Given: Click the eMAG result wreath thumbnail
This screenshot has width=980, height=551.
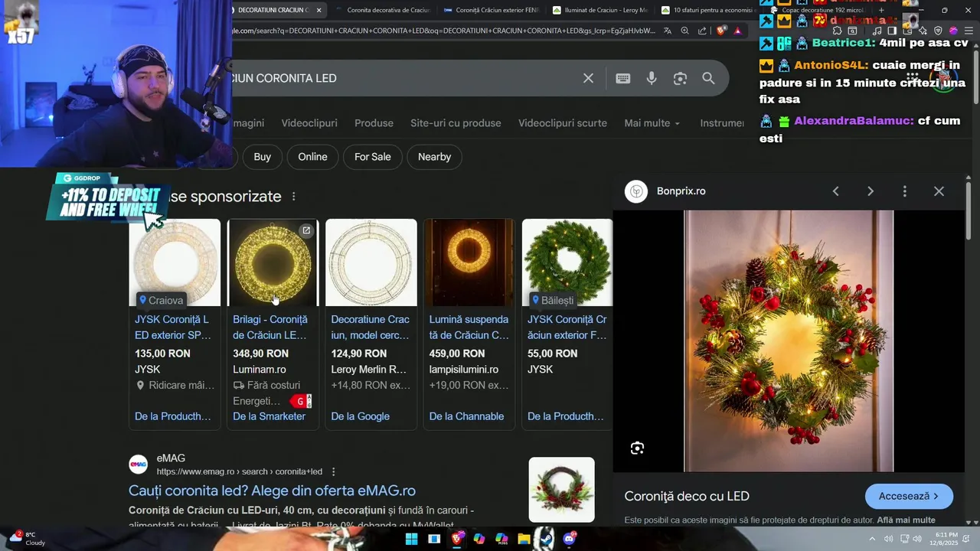Looking at the screenshot, I should (x=561, y=490).
